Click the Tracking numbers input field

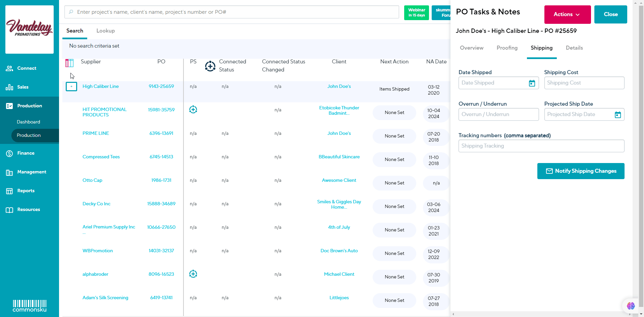(541, 146)
